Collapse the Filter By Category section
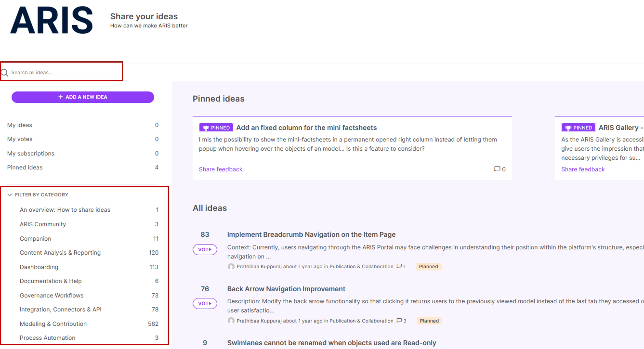Viewport: 644px width, 349px height. click(x=10, y=195)
